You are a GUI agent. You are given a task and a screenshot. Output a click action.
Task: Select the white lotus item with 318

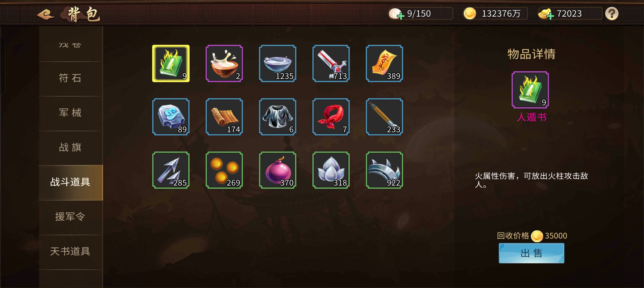[x=331, y=170]
